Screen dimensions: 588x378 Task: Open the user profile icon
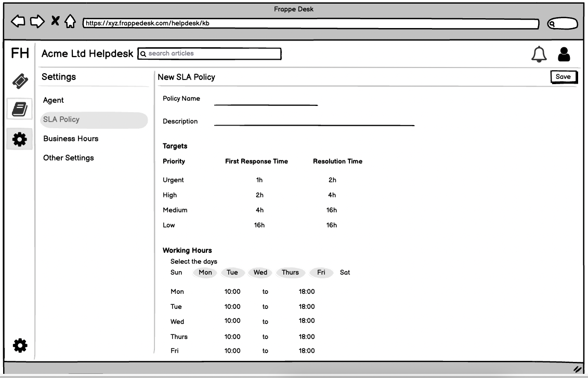click(563, 53)
